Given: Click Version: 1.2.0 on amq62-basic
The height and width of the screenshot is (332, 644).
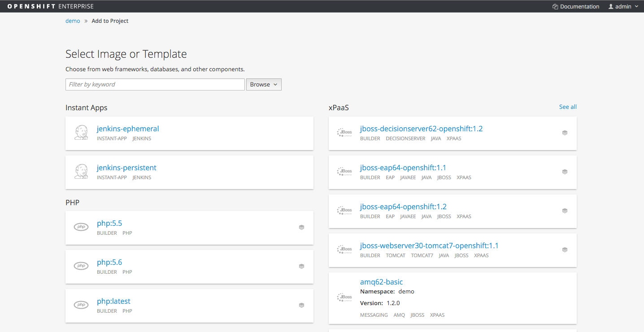Looking at the screenshot, I should coord(380,303).
